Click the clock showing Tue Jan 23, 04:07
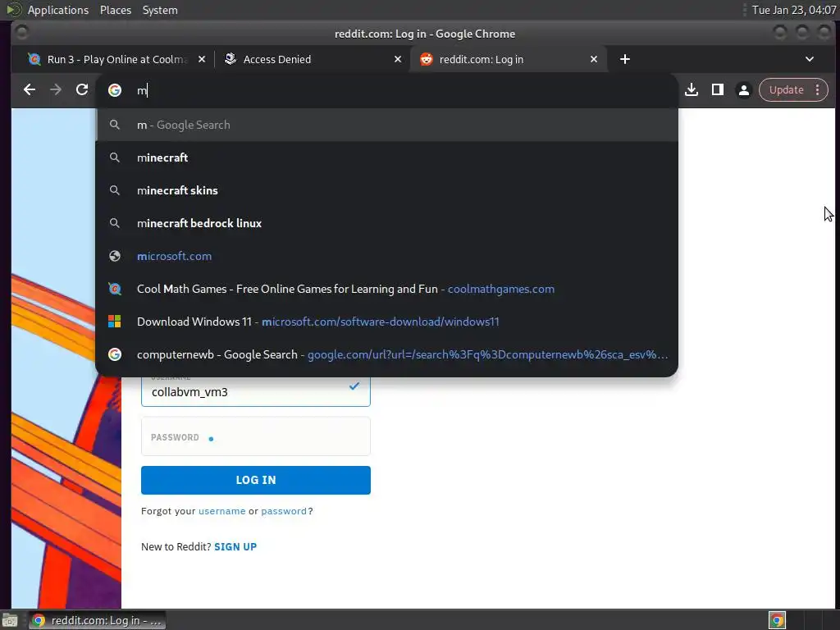 793,10
